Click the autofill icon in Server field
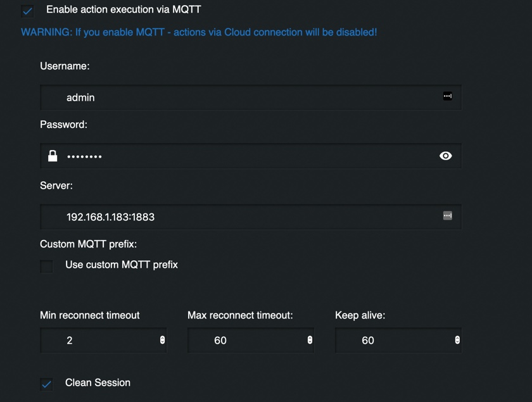The width and height of the screenshot is (532, 402). coord(448,215)
